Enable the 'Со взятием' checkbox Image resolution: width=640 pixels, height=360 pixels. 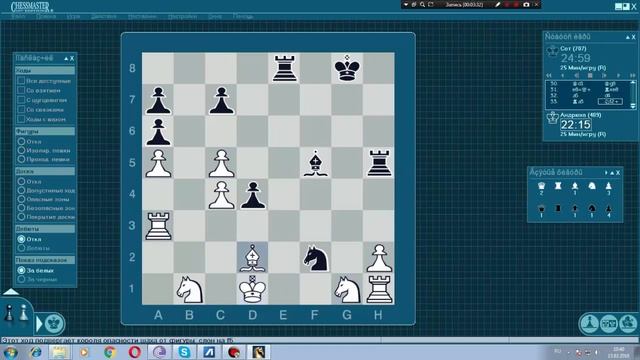[x=21, y=90]
